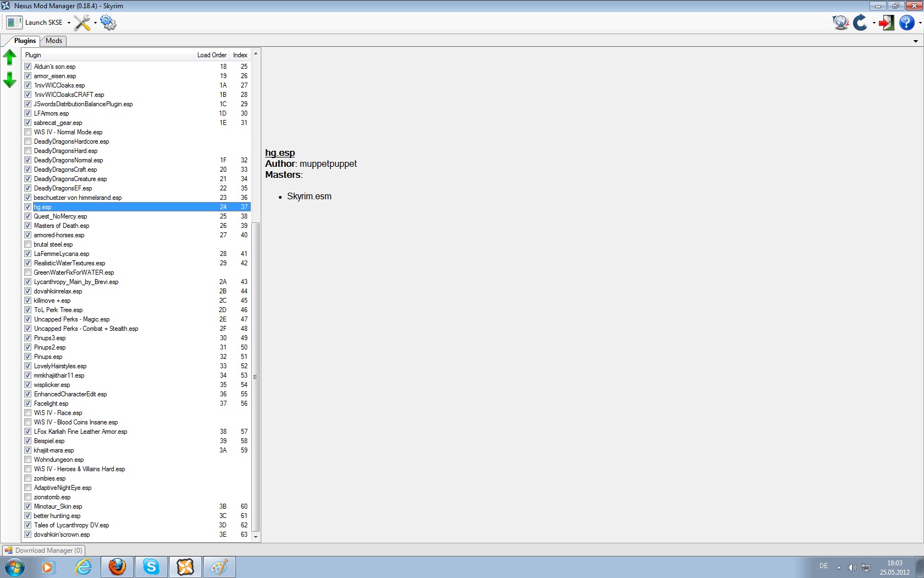Expand the change-game dropdown arrow
The image size is (924, 578).
873,23
